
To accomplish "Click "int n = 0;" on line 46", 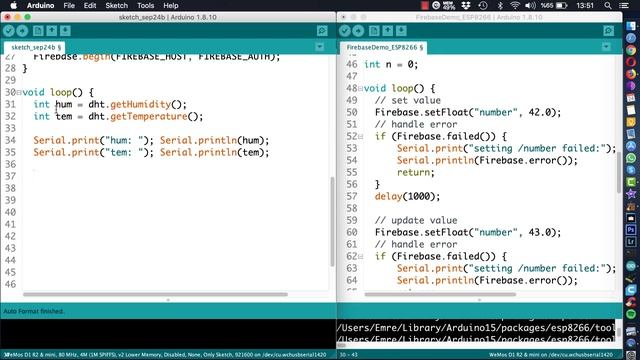I will click(x=391, y=64).
